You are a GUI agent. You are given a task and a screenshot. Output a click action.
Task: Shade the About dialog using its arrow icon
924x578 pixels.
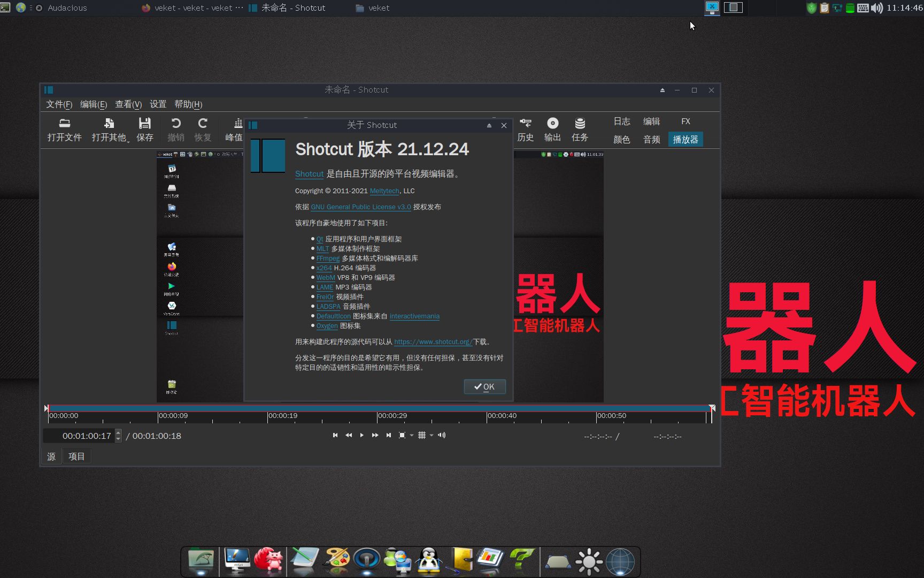point(489,125)
